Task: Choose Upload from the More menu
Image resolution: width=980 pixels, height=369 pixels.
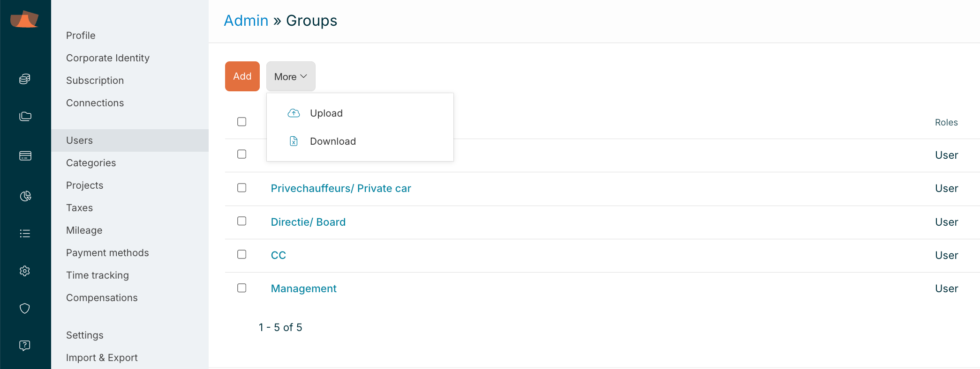Action: click(x=326, y=113)
